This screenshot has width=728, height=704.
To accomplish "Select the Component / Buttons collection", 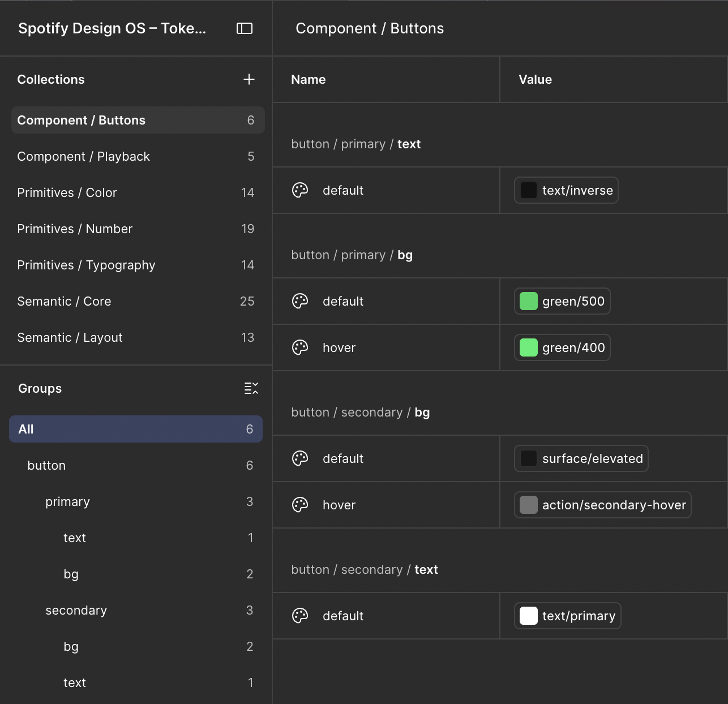I will [x=138, y=120].
